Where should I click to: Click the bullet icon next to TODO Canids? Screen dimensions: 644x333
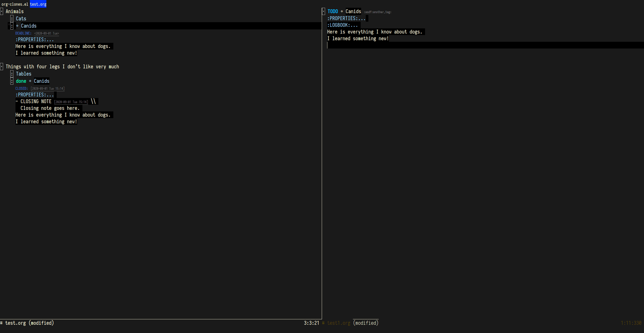324,11
